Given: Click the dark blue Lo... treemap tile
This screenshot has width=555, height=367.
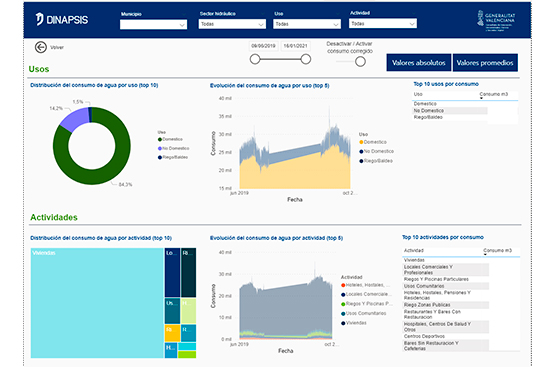Looking at the screenshot, I should coord(172,273).
